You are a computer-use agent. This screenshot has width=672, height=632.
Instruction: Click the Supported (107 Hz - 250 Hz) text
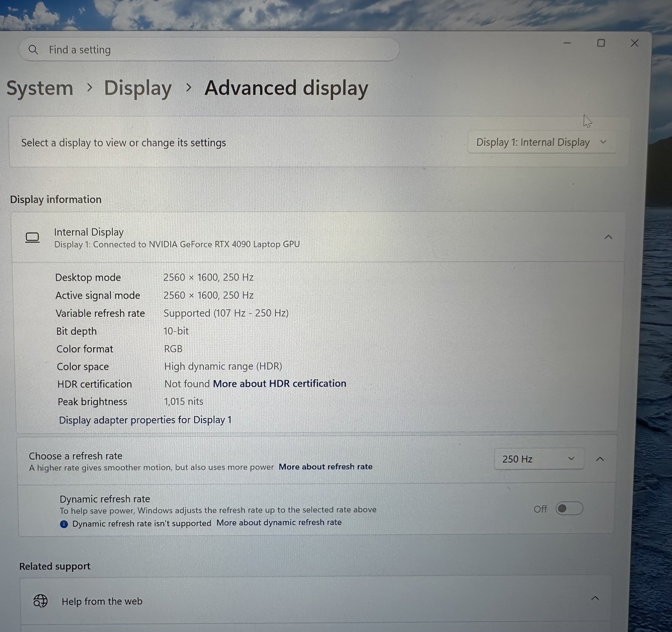(226, 313)
